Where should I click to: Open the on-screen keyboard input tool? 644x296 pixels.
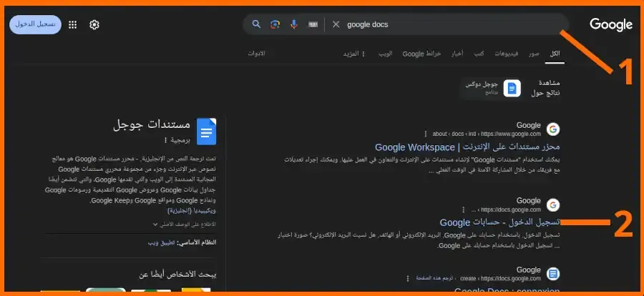[x=313, y=24]
